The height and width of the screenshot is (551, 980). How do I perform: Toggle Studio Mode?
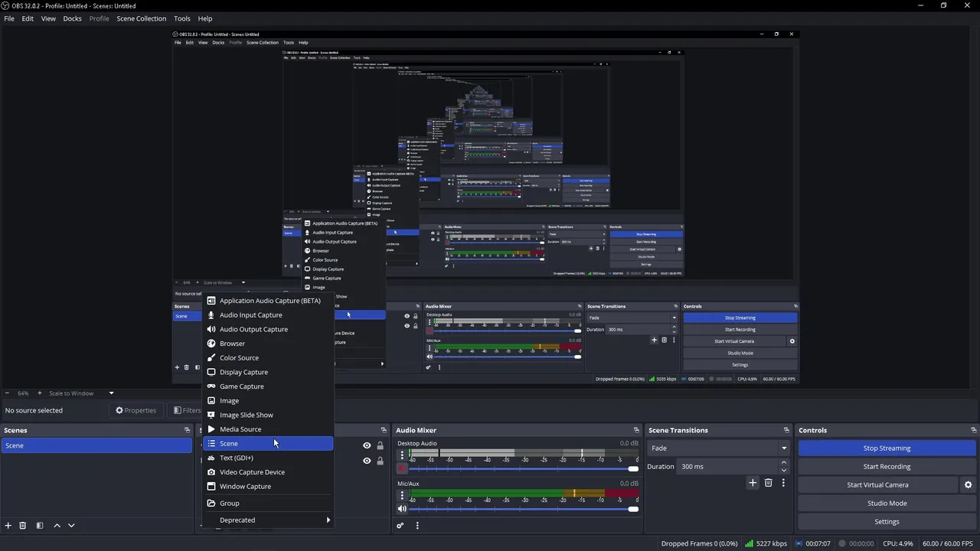(x=887, y=504)
